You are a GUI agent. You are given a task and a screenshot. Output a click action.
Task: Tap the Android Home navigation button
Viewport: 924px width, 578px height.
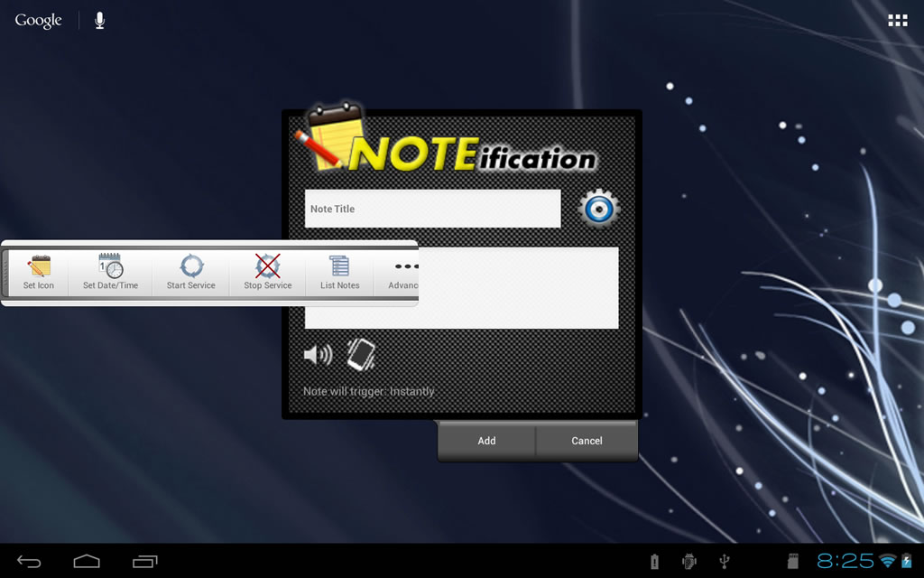click(x=87, y=562)
